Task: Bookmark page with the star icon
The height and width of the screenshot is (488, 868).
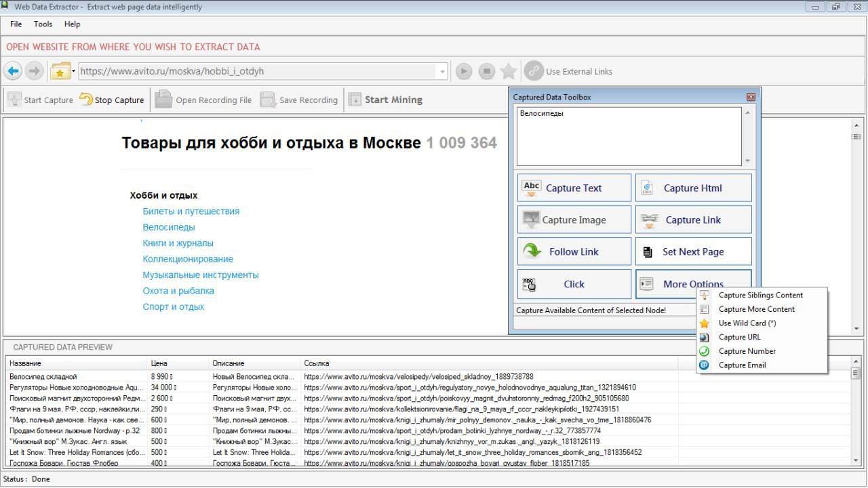Action: click(508, 71)
